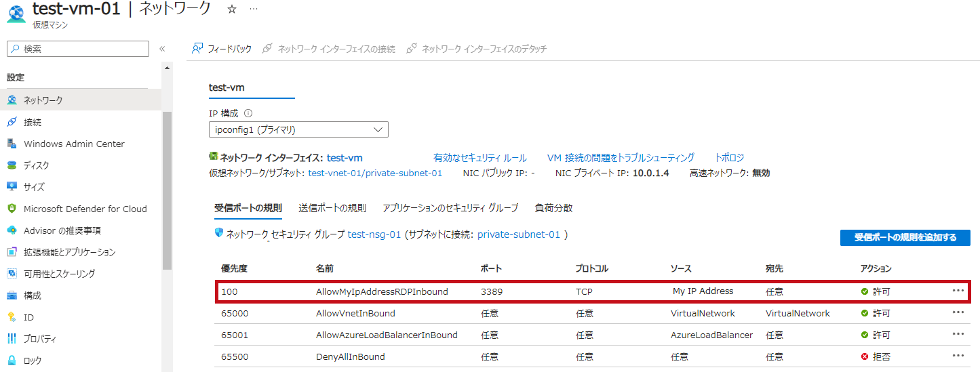Click port value 3389
This screenshot has height=372, width=980.
coord(492,291)
